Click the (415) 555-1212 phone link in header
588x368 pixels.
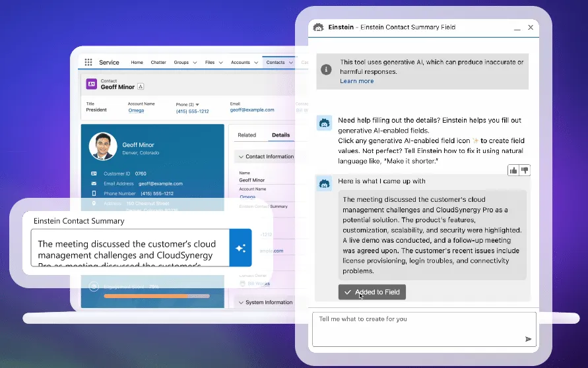coord(193,111)
